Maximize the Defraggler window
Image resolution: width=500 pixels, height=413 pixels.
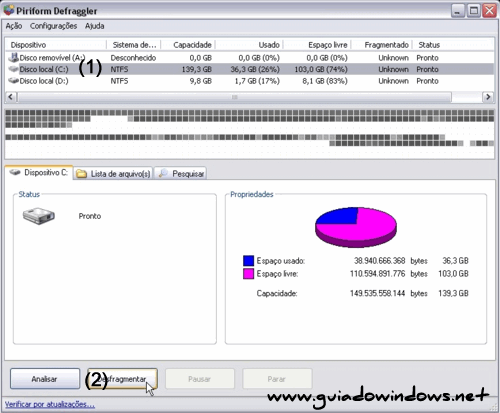(474, 11)
